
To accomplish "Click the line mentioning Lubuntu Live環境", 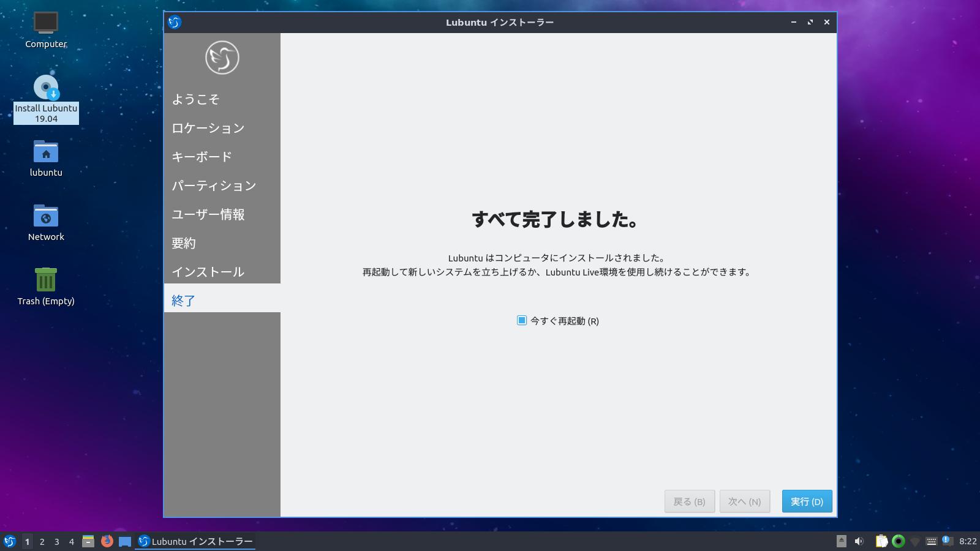I will click(x=557, y=272).
